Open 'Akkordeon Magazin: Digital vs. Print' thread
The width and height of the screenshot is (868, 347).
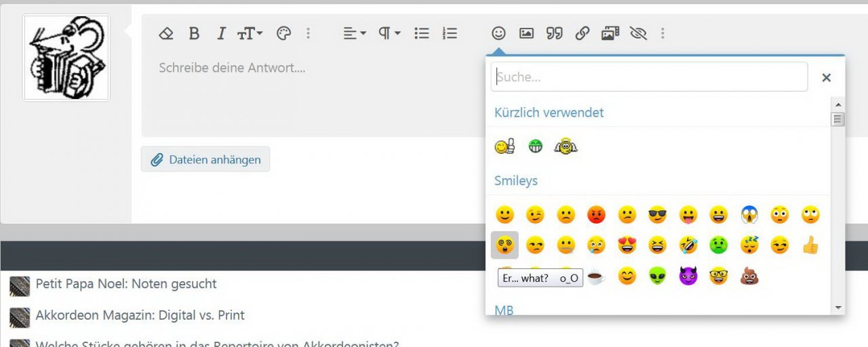click(140, 315)
